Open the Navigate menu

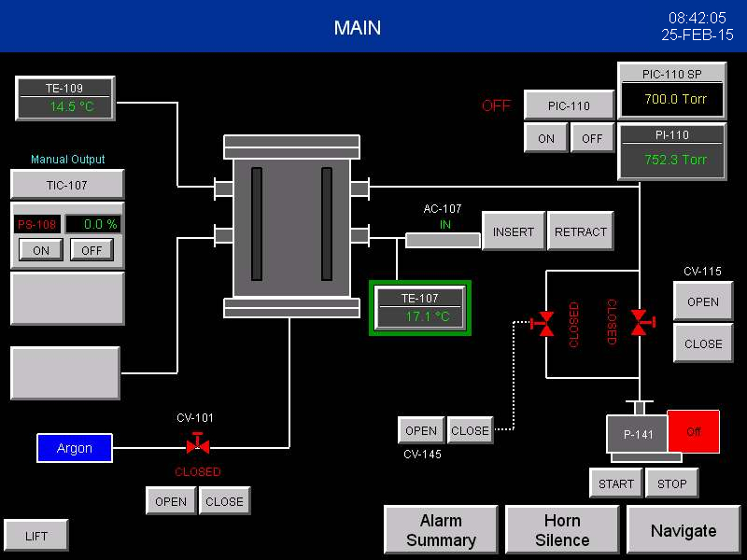pos(684,530)
